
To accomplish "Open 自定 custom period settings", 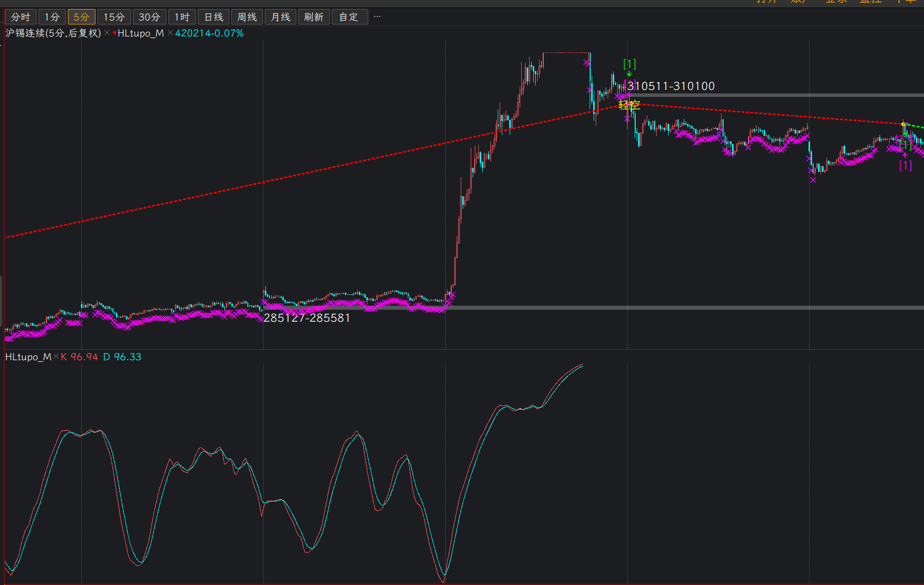I will tap(349, 17).
